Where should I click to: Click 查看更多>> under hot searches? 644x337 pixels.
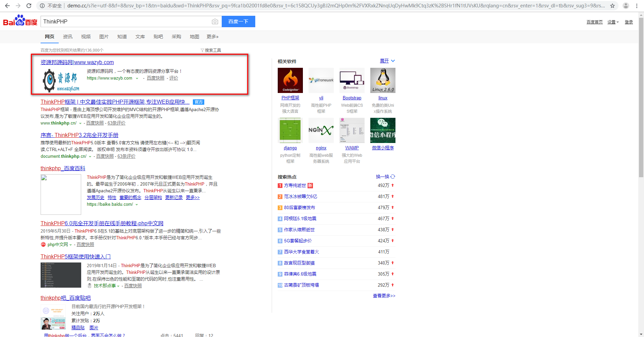pyautogui.click(x=384, y=296)
